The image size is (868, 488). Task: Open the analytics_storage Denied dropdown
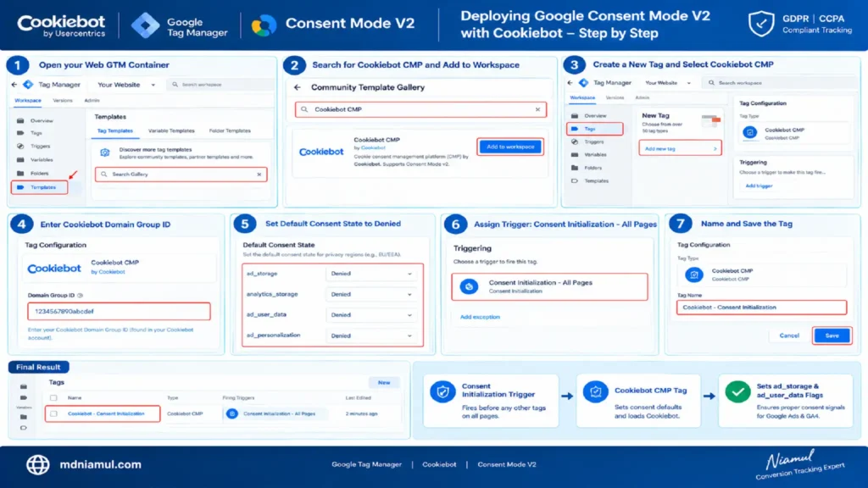[x=371, y=294]
